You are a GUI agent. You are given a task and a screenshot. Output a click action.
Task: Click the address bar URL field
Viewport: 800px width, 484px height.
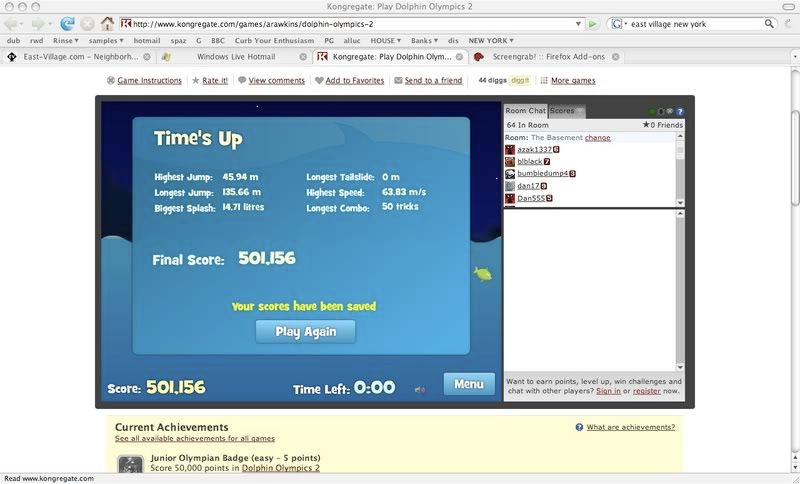(352, 23)
